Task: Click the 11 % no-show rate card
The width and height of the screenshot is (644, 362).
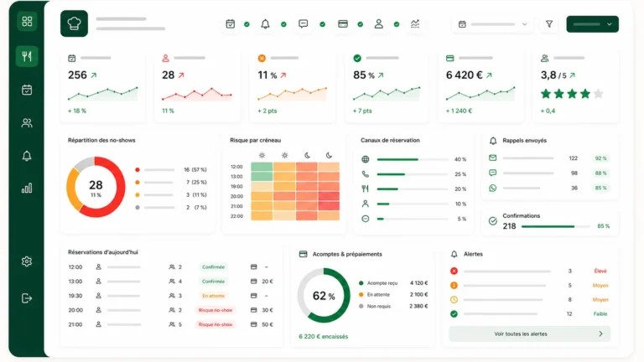Action: [293, 86]
